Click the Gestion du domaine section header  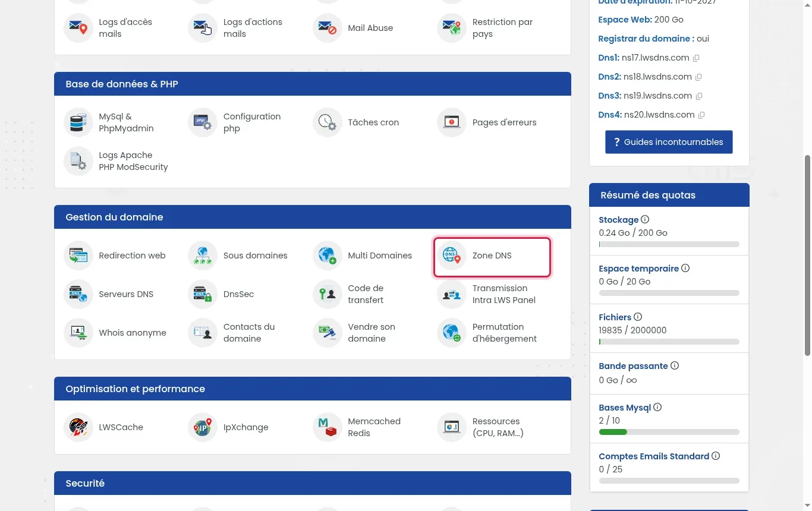click(x=313, y=217)
